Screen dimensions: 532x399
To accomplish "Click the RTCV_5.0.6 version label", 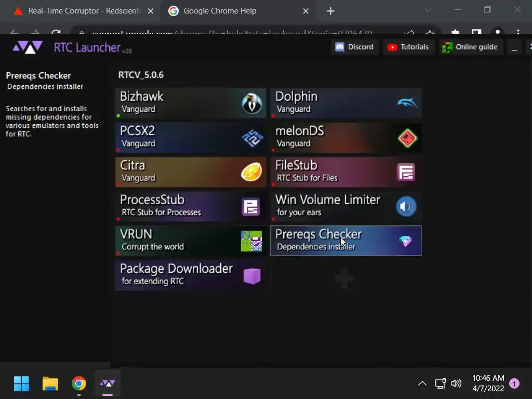I will (x=141, y=75).
